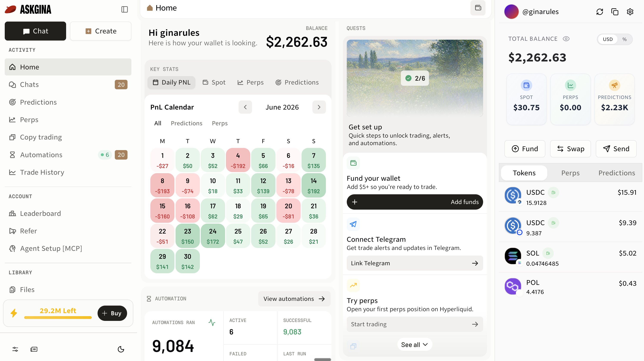Click the Swap button

(570, 149)
